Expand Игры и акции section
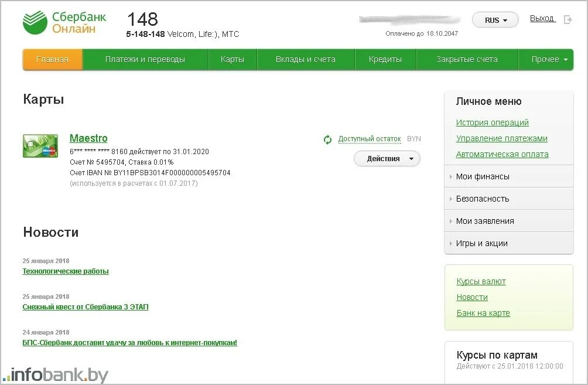The width and height of the screenshot is (588, 385). (508, 243)
